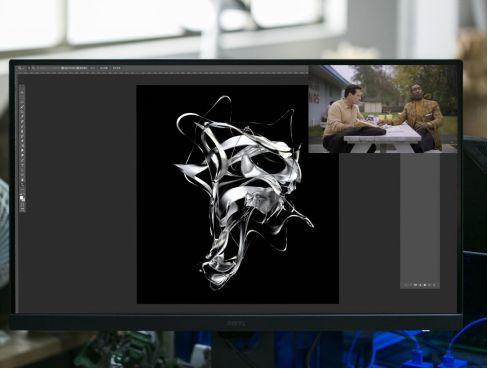Screen dimensions: 488x369
Task: Click the first alignment button group in the options bar
Action: point(82,68)
